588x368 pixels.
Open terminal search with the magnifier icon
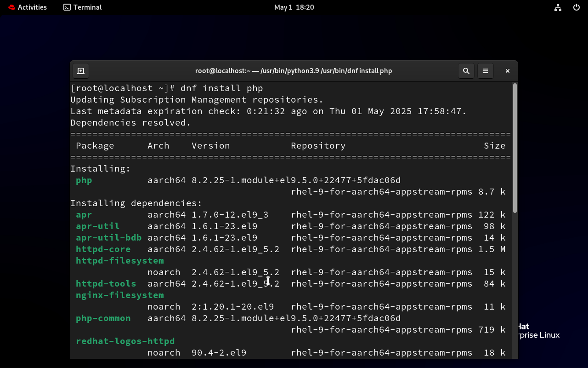click(466, 71)
